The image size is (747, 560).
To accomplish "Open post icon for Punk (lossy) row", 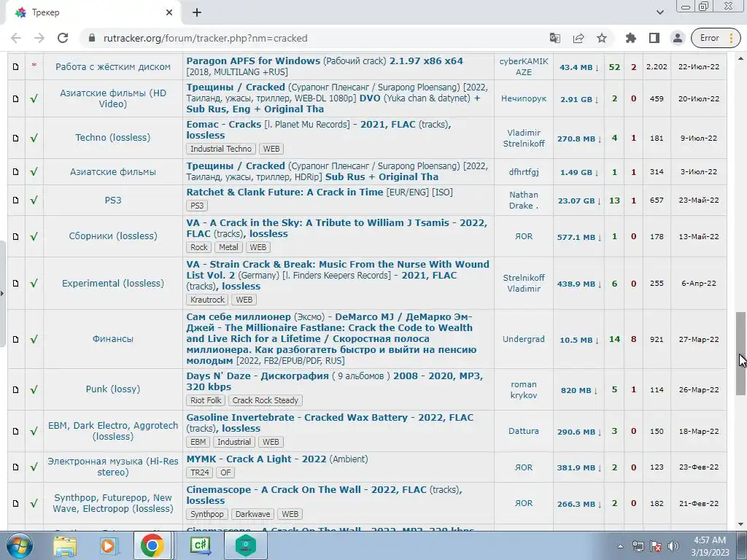I will pos(16,389).
